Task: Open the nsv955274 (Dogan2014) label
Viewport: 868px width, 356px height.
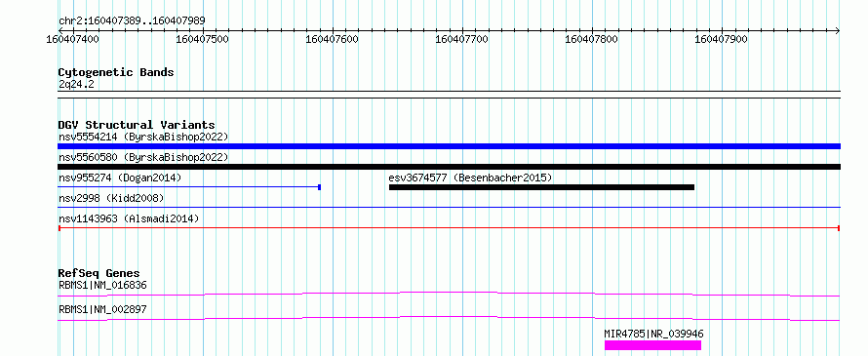Action: [x=120, y=178]
